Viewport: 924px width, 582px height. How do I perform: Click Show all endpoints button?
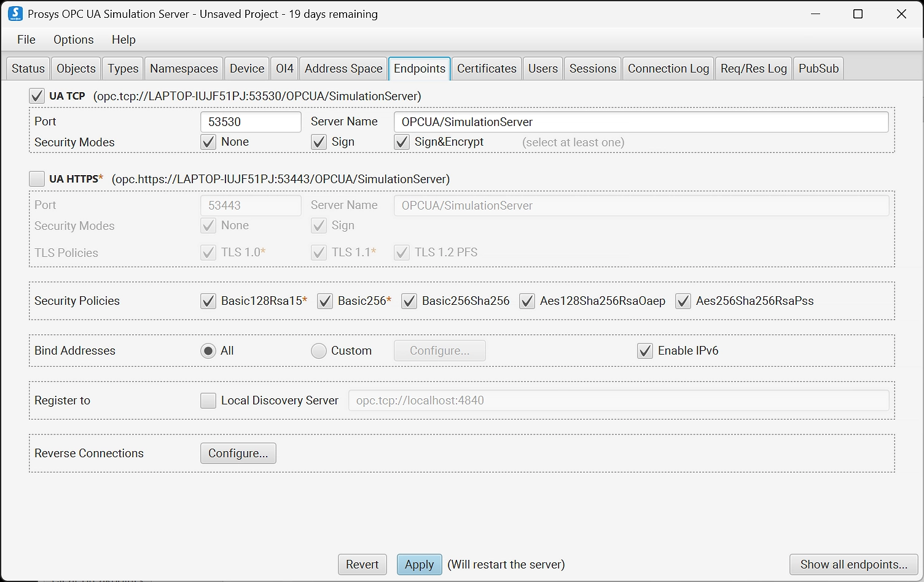point(853,564)
